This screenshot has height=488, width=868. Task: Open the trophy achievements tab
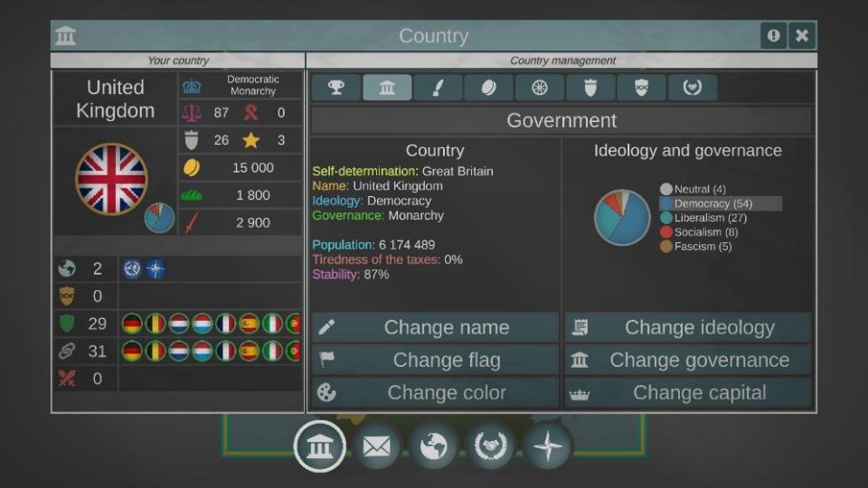(x=336, y=88)
